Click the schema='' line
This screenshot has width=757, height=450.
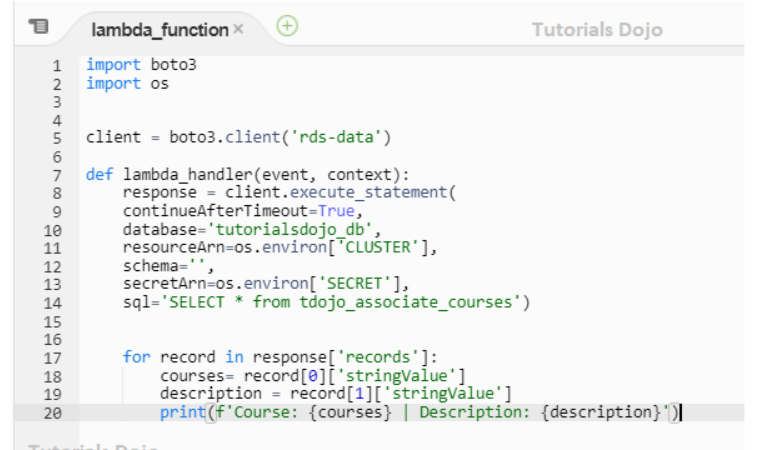154,266
